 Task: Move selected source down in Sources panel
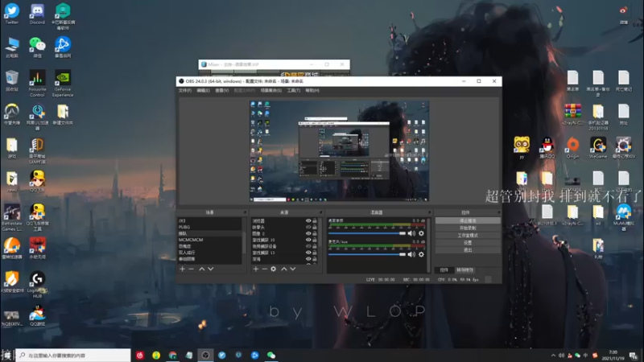tap(293, 269)
